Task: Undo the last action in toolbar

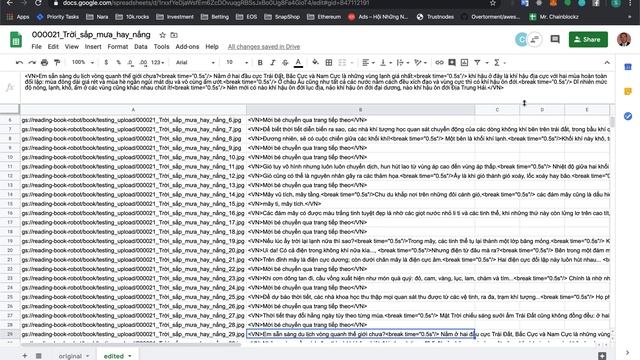Action: [x=19, y=62]
